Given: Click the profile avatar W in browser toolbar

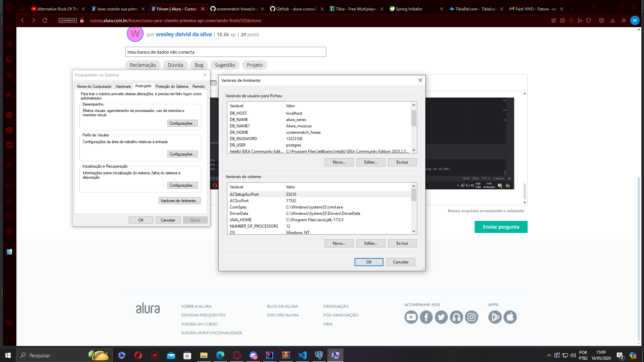Looking at the screenshot, I should (635, 20).
